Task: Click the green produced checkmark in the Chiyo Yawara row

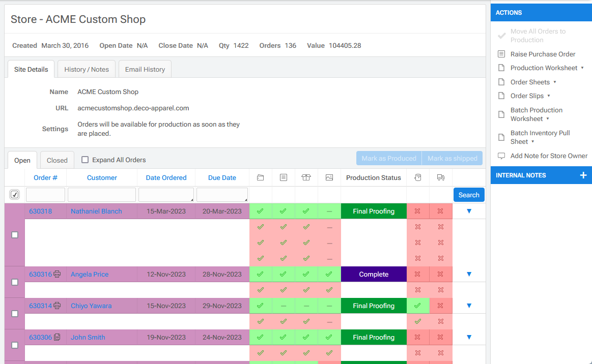Action: coord(417,306)
